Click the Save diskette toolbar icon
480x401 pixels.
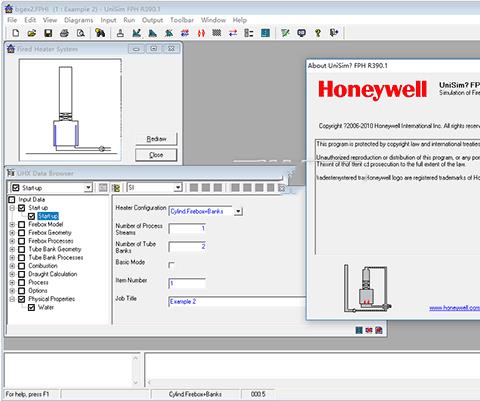pyautogui.click(x=48, y=33)
